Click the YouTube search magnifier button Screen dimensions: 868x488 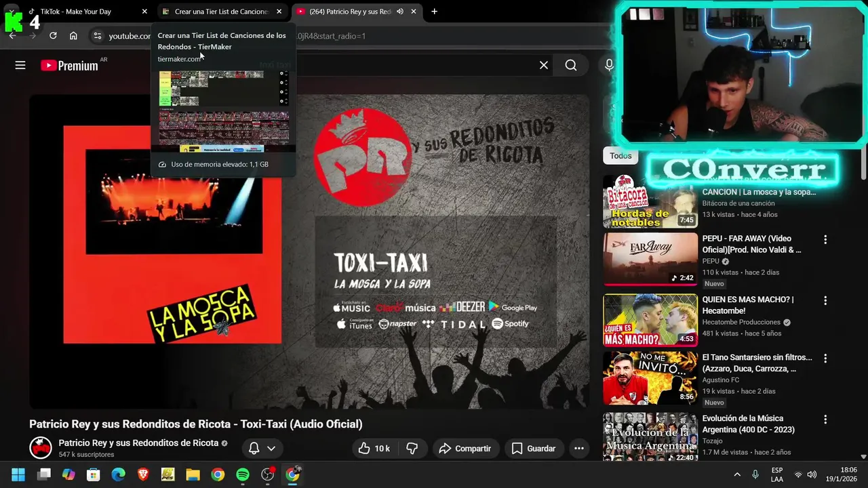(571, 65)
